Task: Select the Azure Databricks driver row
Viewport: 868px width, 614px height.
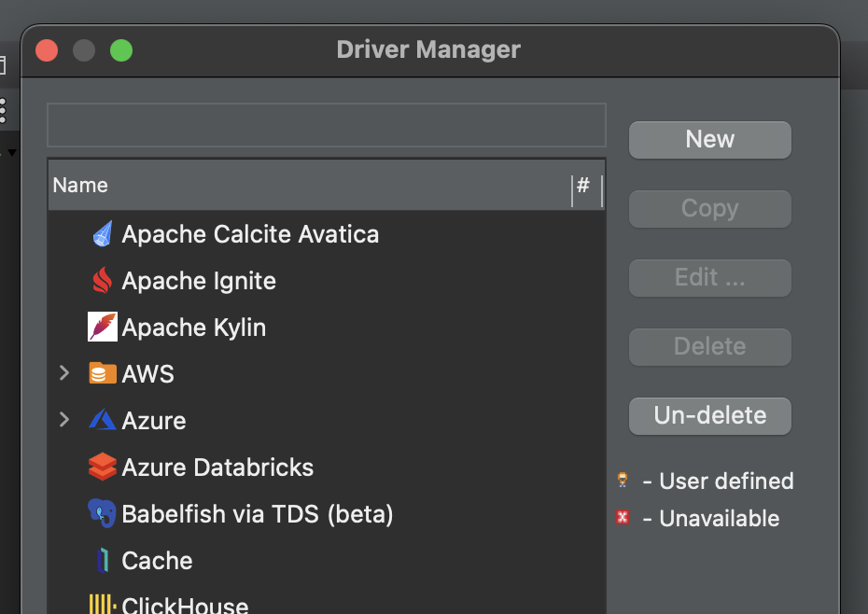Action: click(217, 467)
